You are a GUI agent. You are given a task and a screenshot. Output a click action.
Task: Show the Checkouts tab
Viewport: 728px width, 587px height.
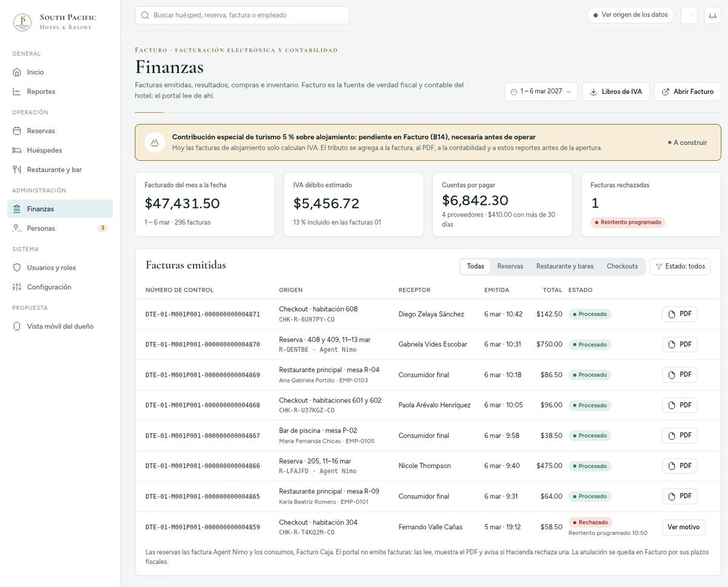[622, 266]
